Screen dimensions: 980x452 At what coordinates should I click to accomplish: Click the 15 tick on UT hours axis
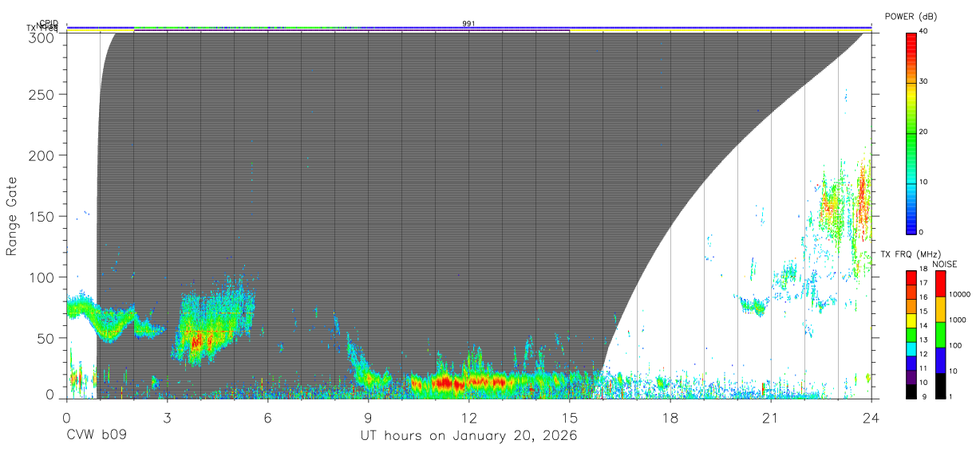click(570, 417)
